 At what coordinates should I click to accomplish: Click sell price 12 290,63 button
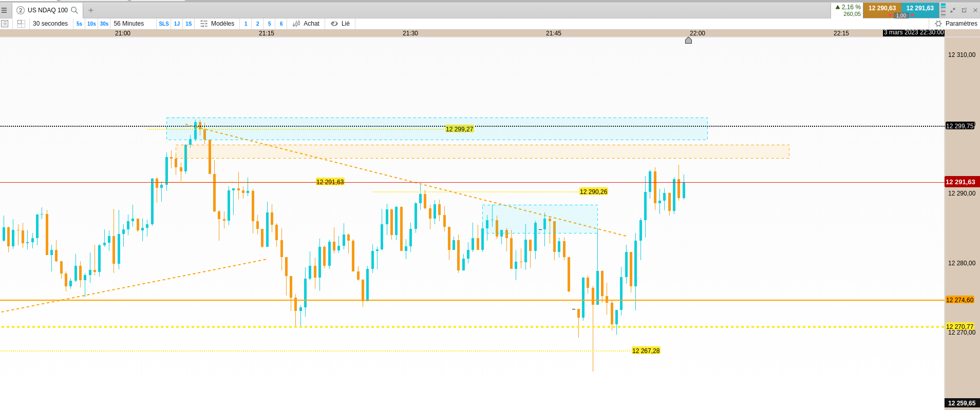[x=882, y=8]
